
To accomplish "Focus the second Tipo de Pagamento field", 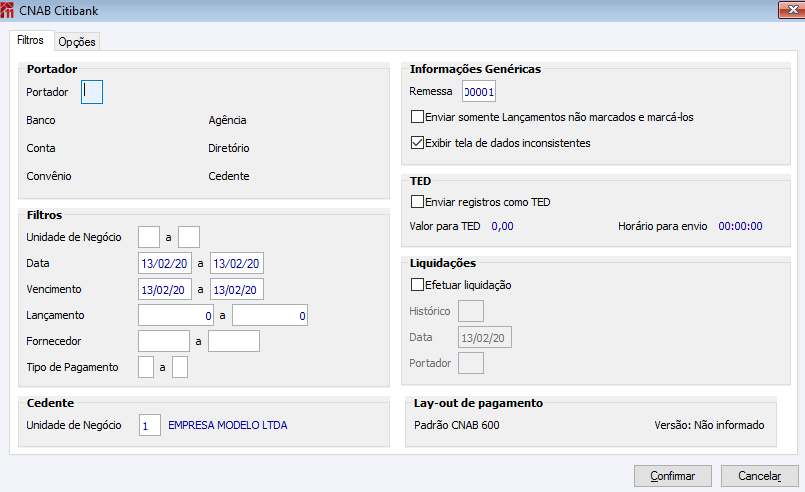I will coord(180,367).
